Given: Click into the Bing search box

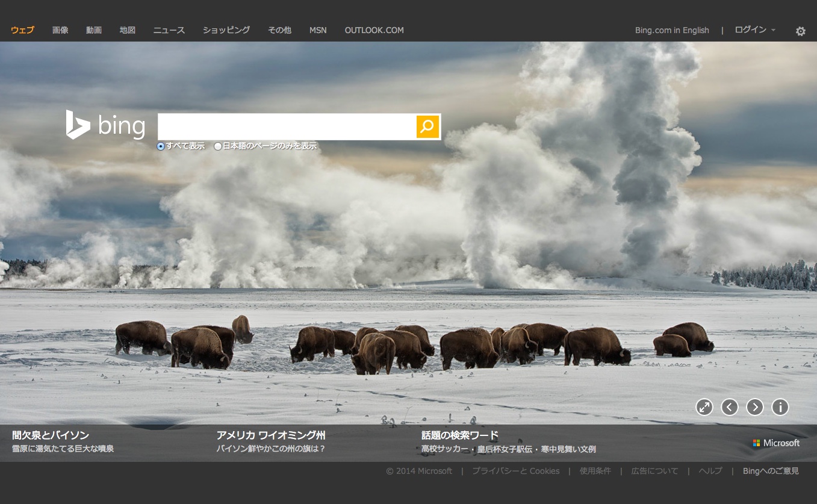Looking at the screenshot, I should point(287,126).
